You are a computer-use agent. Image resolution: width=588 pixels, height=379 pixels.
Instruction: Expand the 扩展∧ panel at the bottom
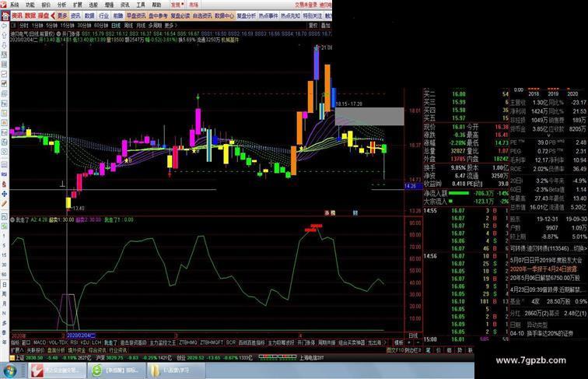(x=17, y=350)
